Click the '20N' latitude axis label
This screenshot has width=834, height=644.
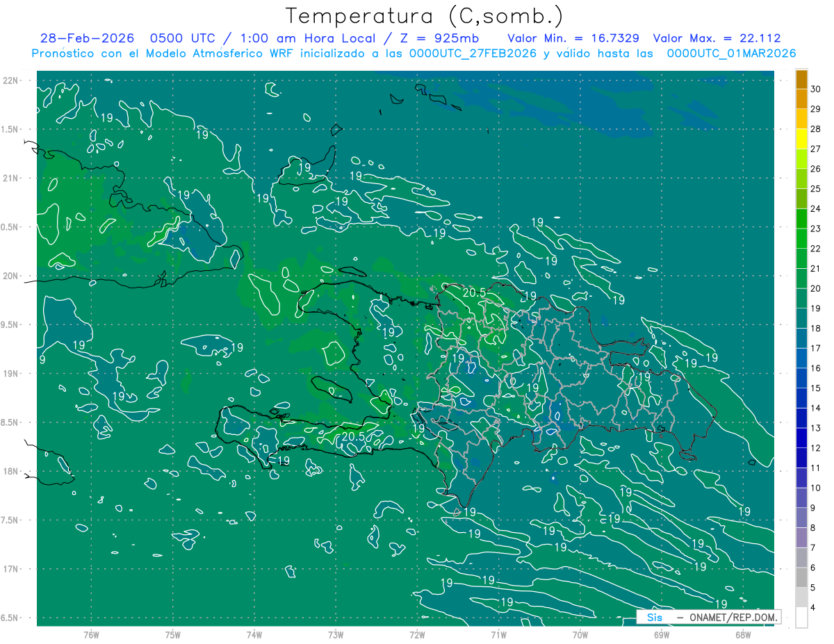coord(12,276)
